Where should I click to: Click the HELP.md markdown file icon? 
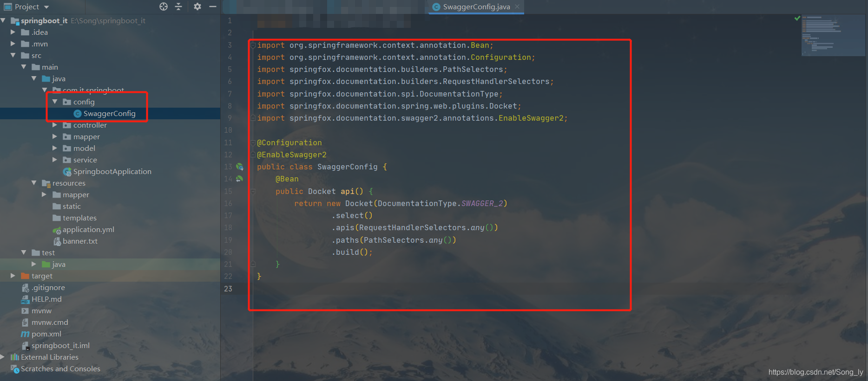(25, 299)
